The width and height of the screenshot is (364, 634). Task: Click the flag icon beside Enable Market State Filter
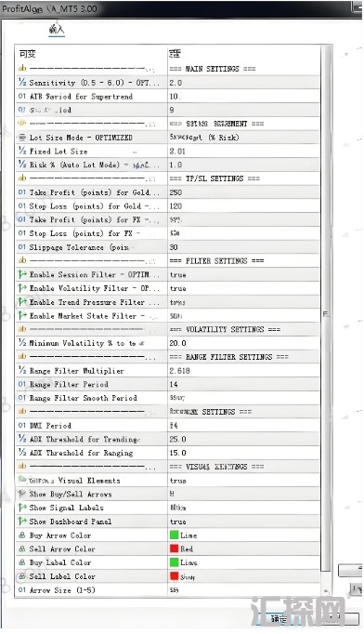click(22, 315)
